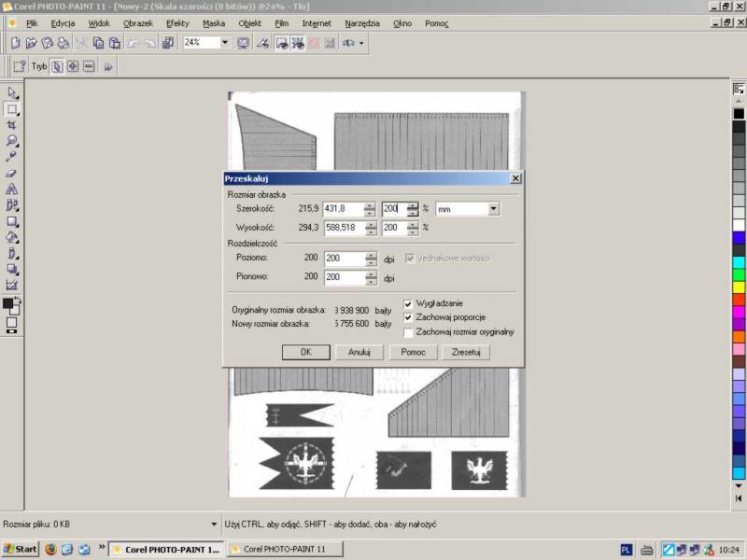Click the Jednakowe wartości checkbox
Image resolution: width=747 pixels, height=560 pixels.
tap(409, 259)
